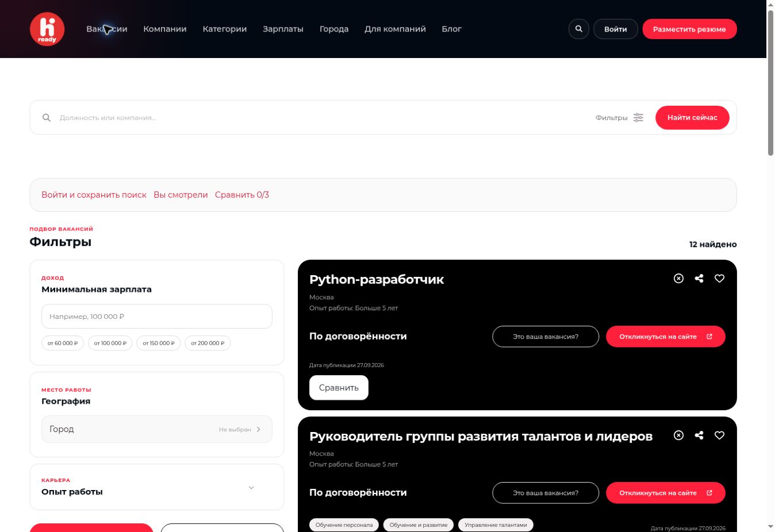The width and height of the screenshot is (775, 532).
Task: Add Python-разработчик vacancy to favorites
Action: coord(719,279)
